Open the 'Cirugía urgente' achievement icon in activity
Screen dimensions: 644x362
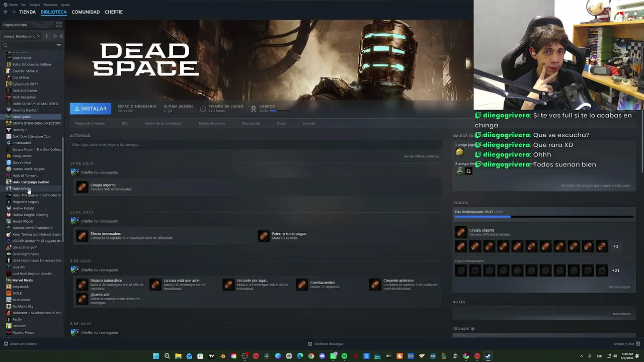(x=82, y=187)
